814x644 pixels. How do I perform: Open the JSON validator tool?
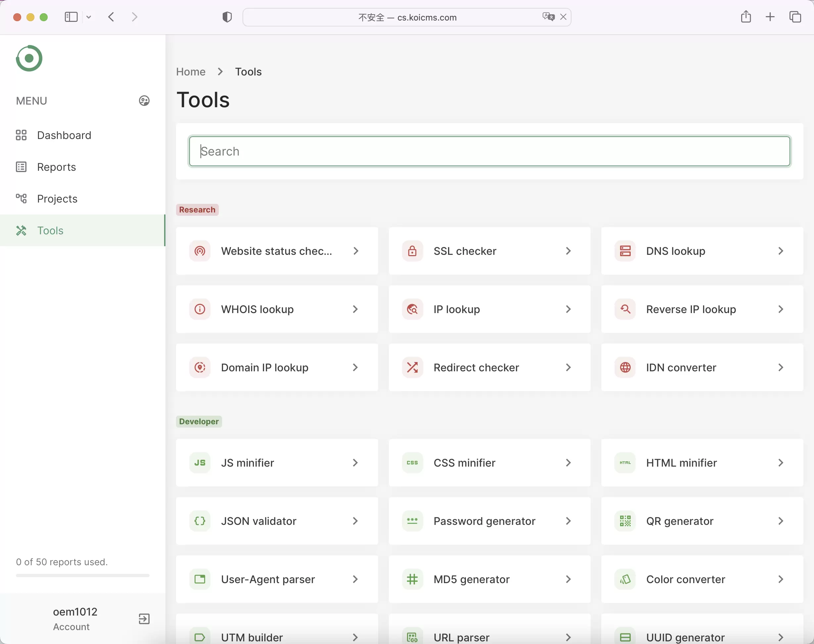click(x=277, y=521)
